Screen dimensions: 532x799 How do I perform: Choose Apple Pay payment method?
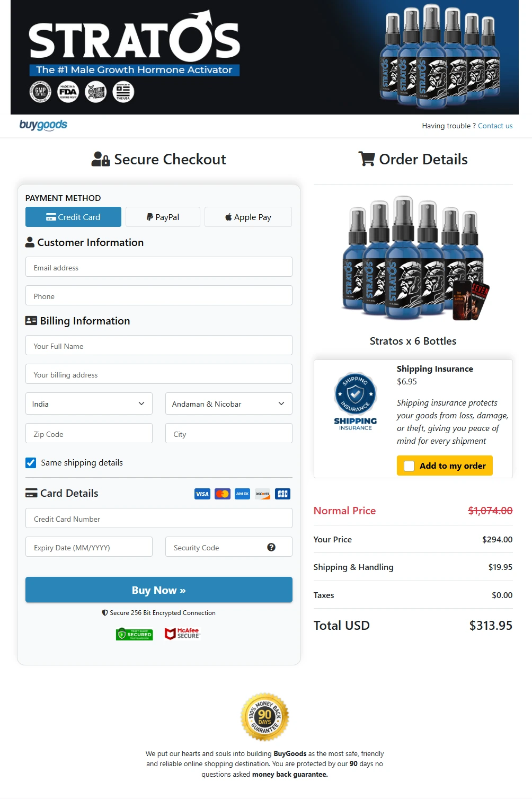[248, 217]
